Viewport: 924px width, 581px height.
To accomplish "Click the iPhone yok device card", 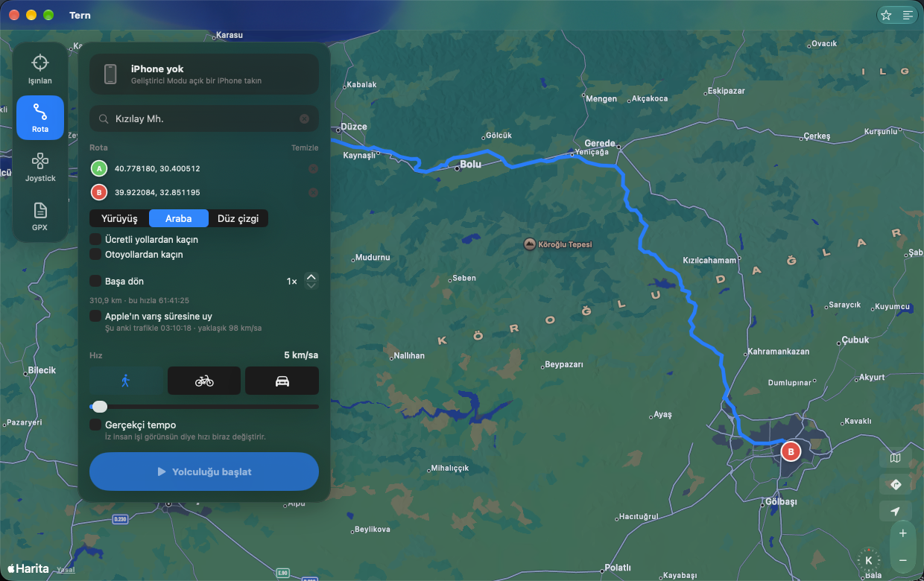I will pyautogui.click(x=204, y=74).
